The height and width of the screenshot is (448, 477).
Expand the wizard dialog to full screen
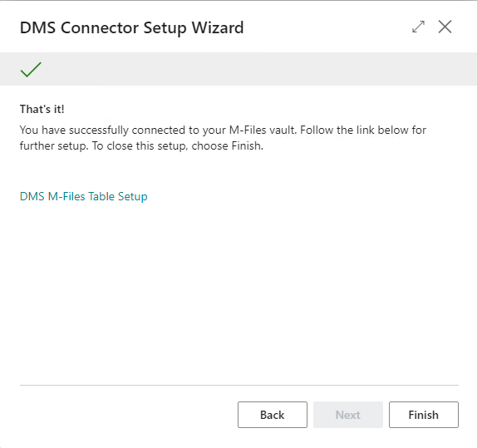coord(418,27)
